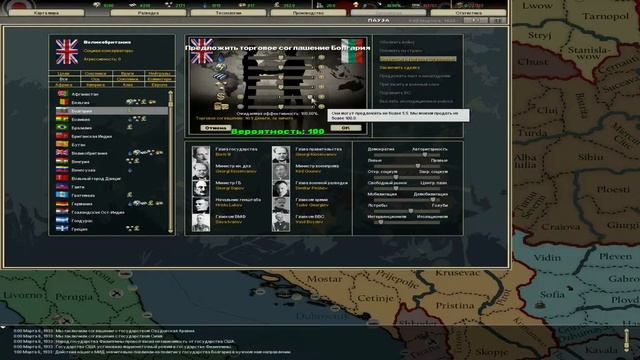Click Bulgarian flag in trade dialog
The width and height of the screenshot is (640, 360).
coord(352,51)
